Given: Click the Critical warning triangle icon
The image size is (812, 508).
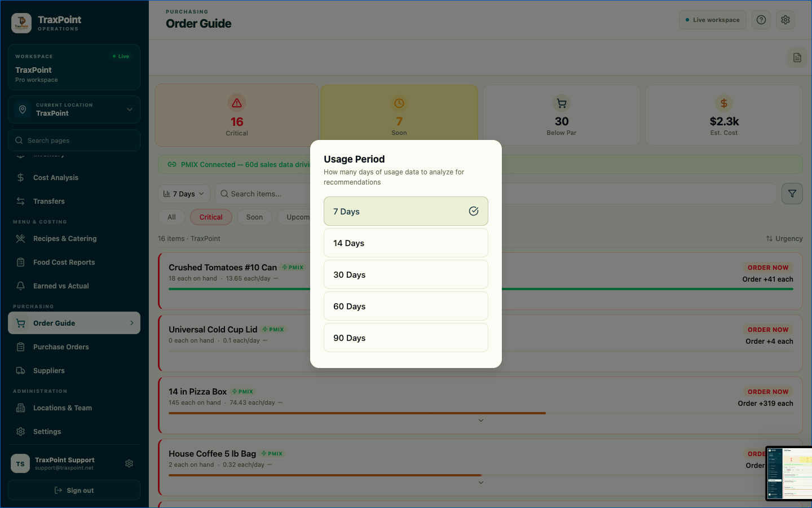Looking at the screenshot, I should tap(237, 103).
